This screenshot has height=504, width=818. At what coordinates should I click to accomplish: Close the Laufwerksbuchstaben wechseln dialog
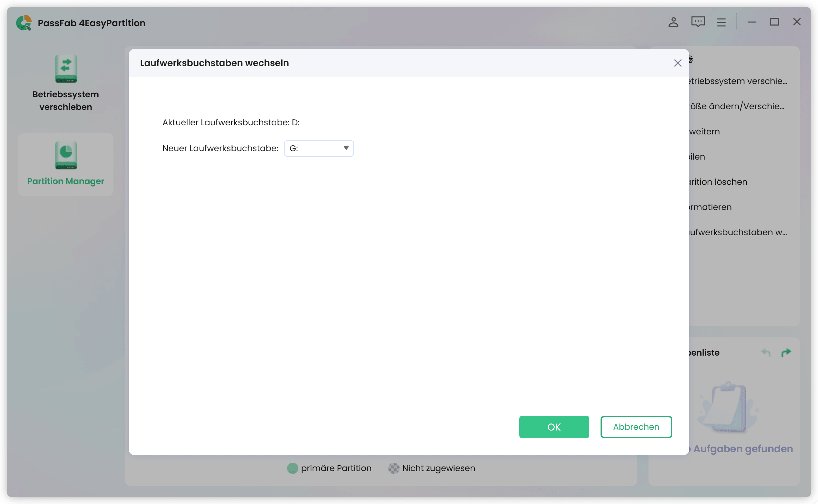click(x=678, y=63)
